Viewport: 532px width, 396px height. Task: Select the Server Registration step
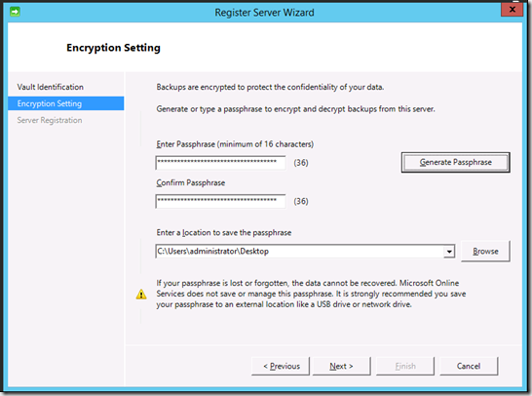50,120
